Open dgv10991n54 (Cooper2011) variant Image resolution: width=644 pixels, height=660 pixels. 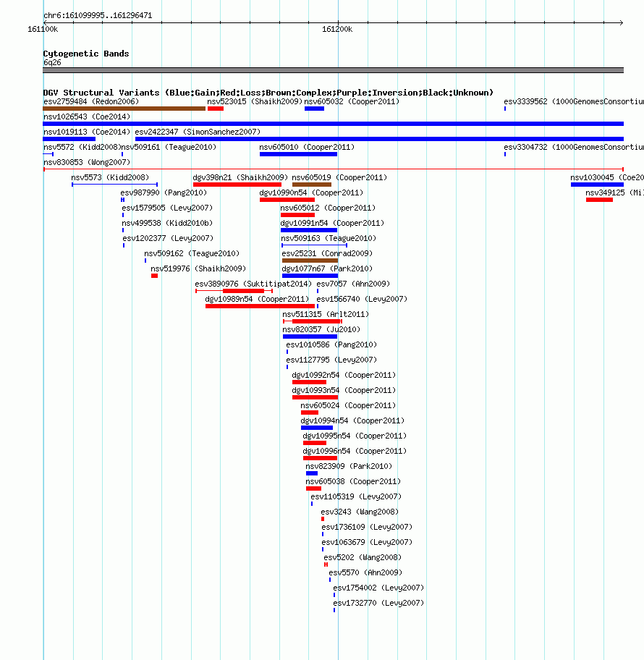pos(333,223)
